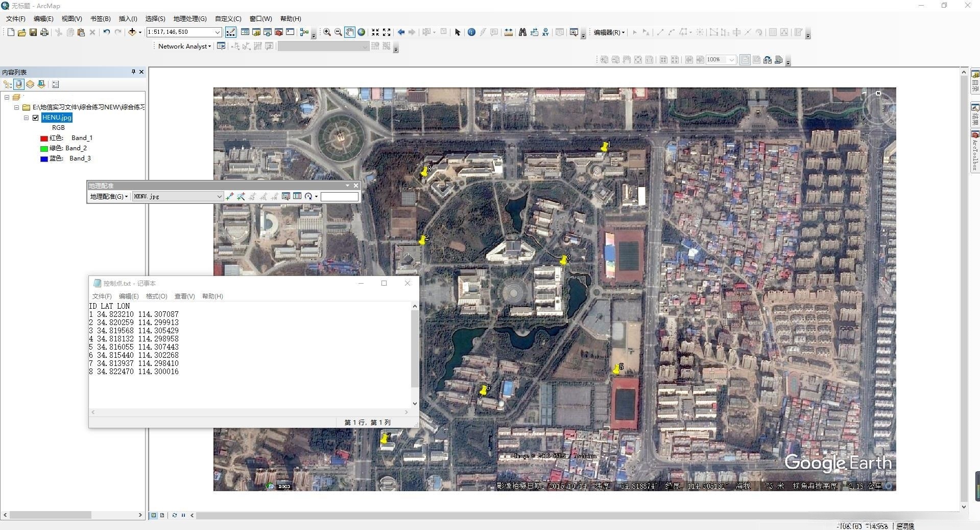Click the Add Data toolbar icon

tap(132, 32)
